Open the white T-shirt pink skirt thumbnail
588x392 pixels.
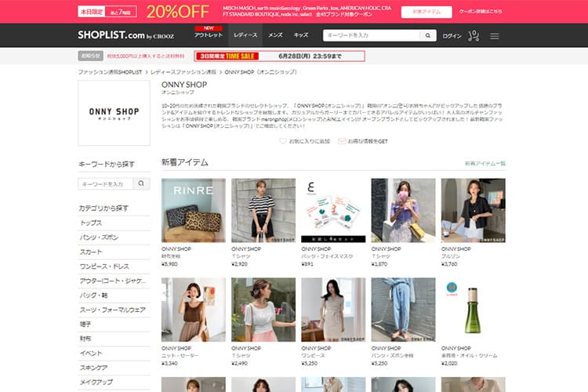point(263,310)
